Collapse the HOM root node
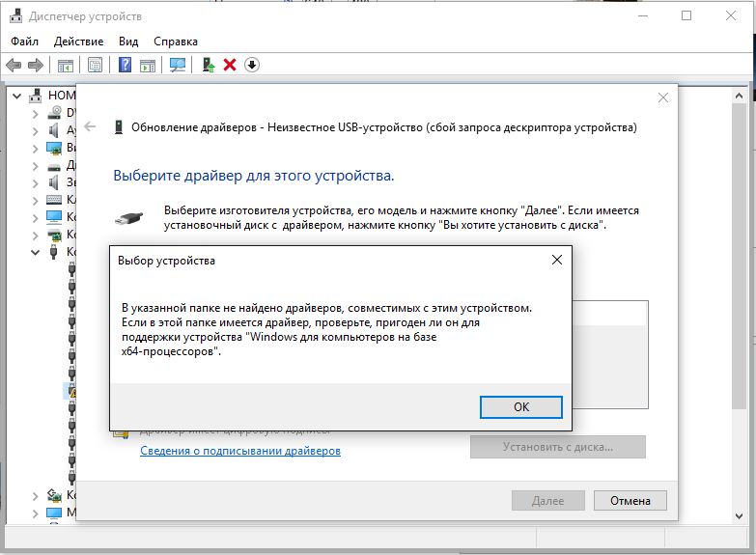The image size is (756, 555). [x=16, y=96]
